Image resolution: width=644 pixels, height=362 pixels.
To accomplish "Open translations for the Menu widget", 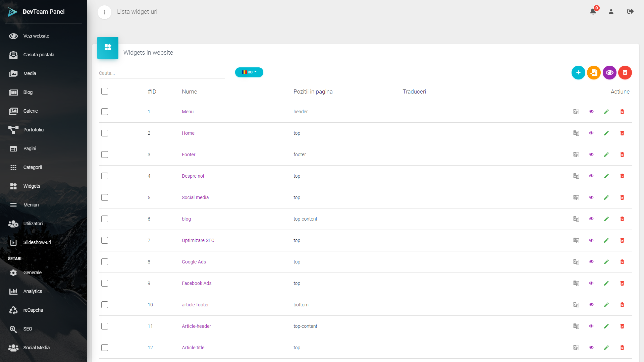I will click(576, 112).
